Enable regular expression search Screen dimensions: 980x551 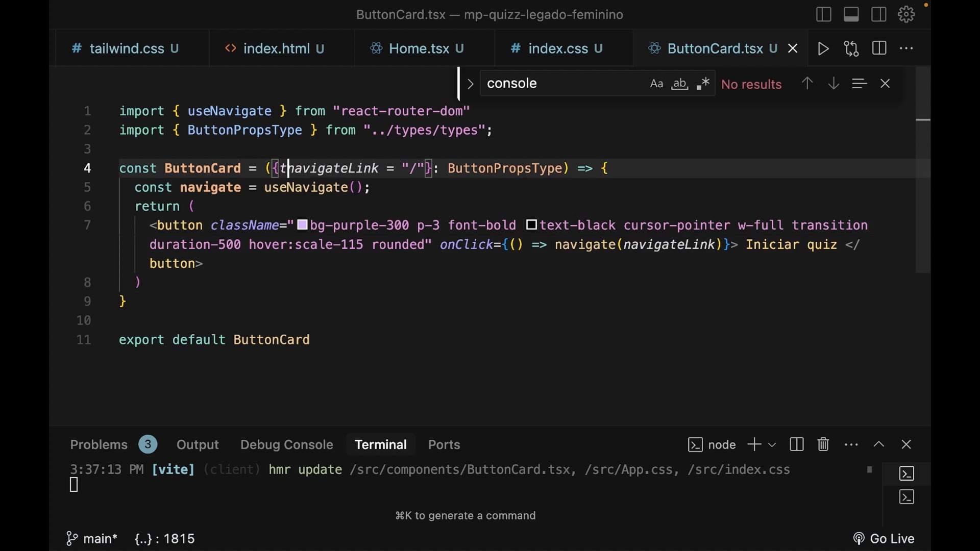703,84
